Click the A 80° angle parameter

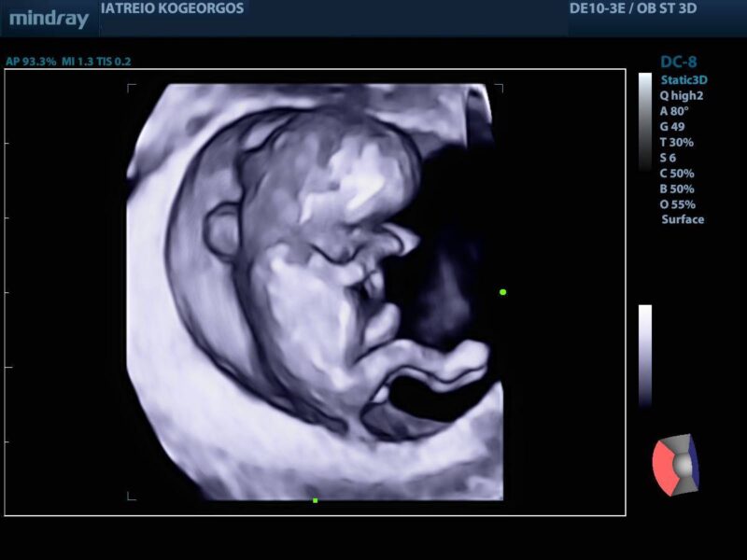coord(673,111)
